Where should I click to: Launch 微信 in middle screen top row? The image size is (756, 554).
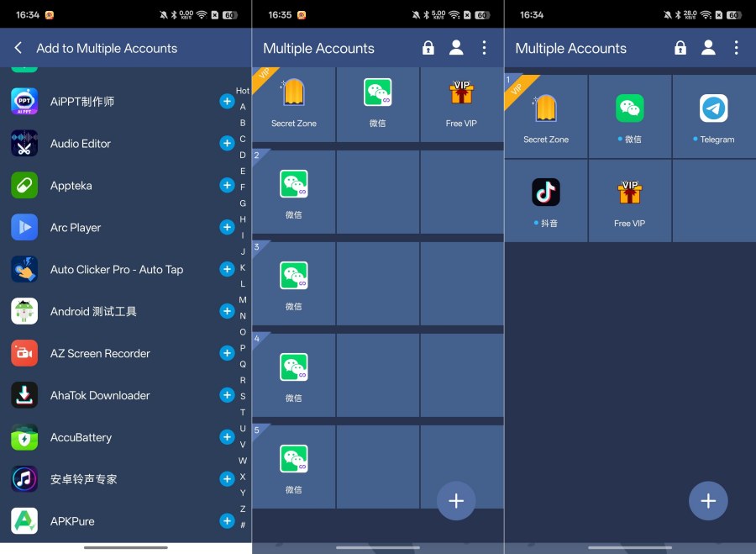[x=377, y=104]
